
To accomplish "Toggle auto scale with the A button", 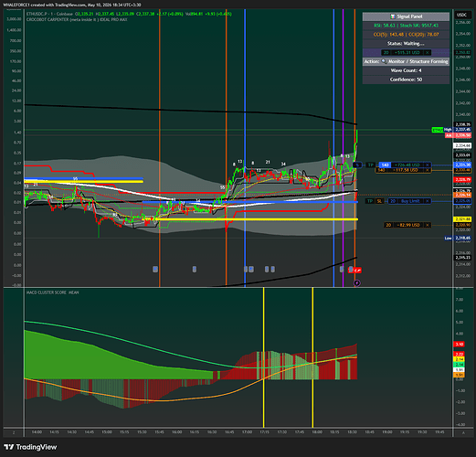I will point(463,432).
